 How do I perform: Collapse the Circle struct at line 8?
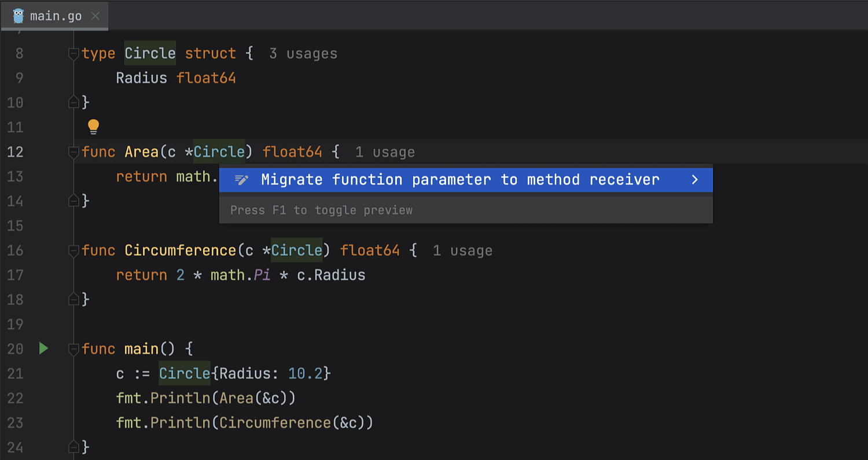pos(73,54)
